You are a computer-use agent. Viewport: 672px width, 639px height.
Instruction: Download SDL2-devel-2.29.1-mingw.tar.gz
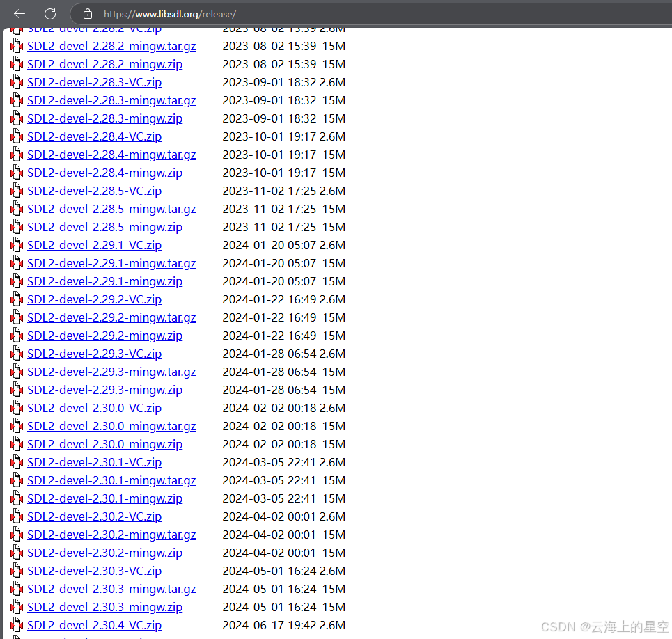111,263
